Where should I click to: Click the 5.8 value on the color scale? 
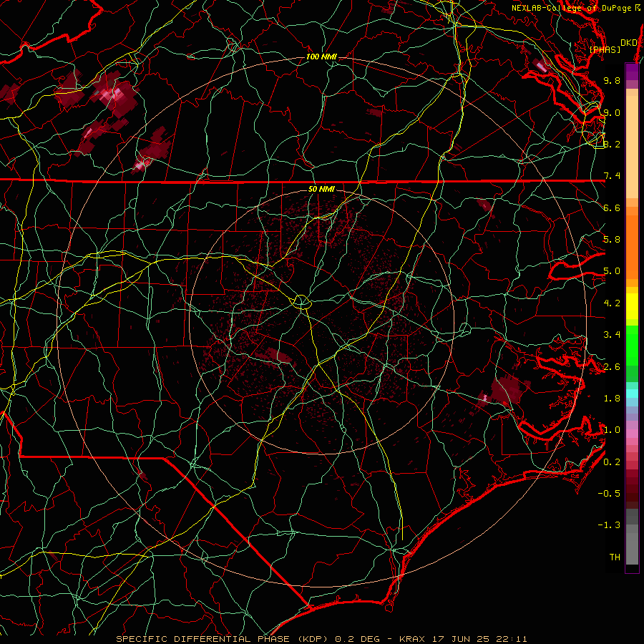point(612,240)
